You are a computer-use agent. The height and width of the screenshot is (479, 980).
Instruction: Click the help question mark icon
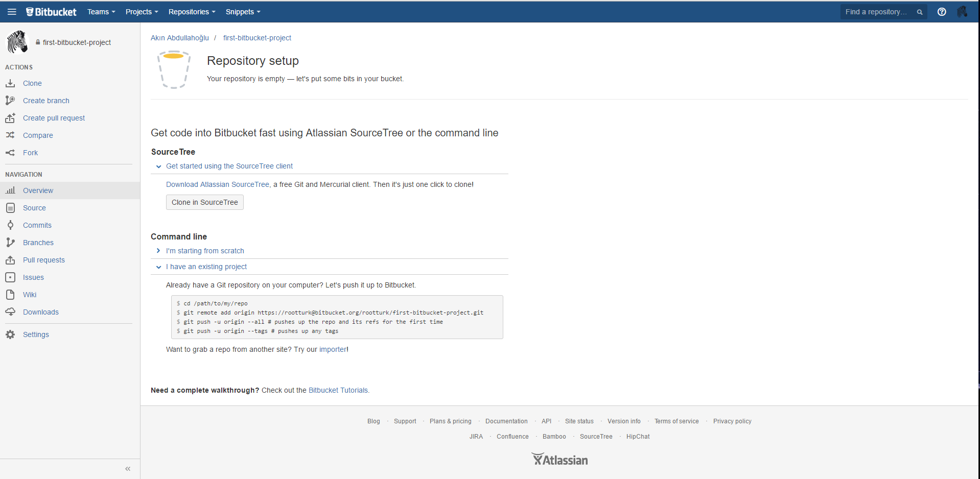pos(942,12)
